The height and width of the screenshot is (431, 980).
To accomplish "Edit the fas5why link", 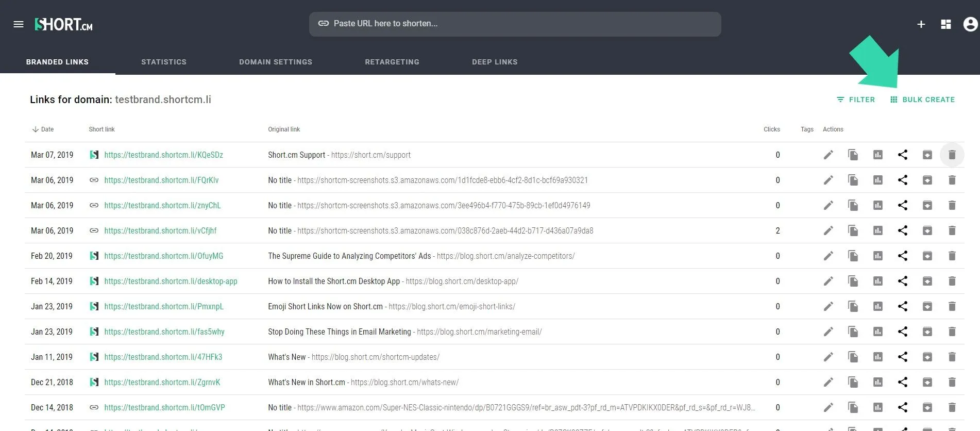I will pos(829,331).
